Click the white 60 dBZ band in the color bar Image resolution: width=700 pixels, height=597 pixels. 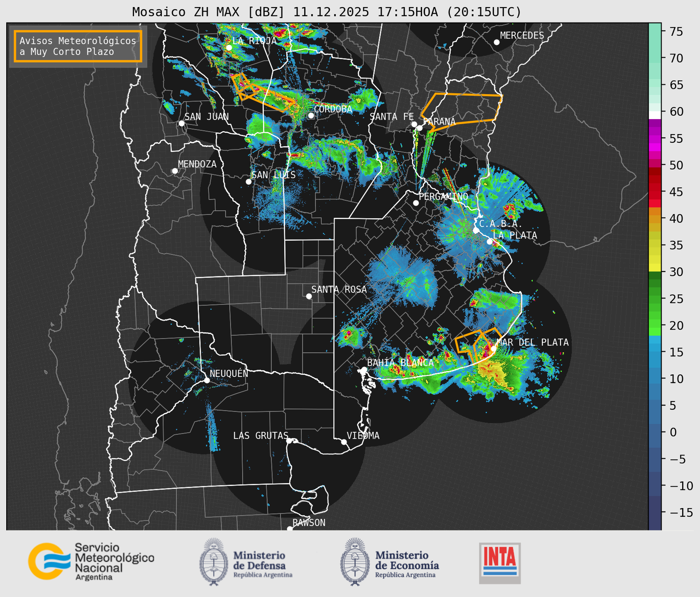click(655, 115)
